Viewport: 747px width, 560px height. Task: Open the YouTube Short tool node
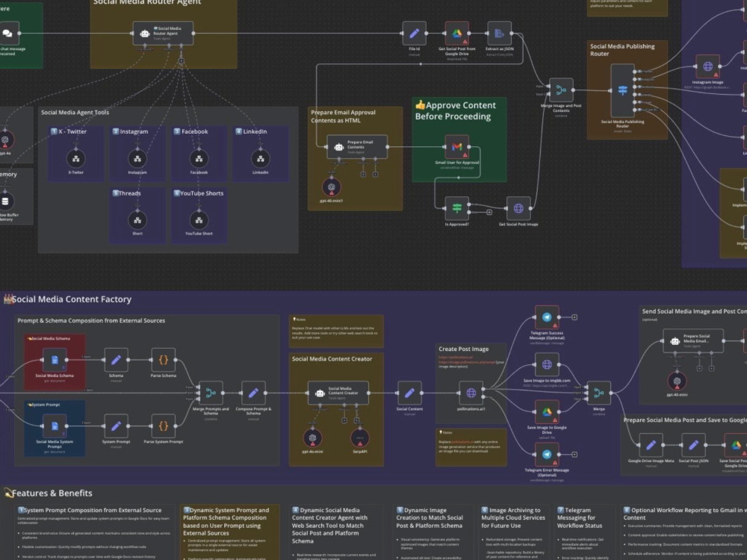tap(199, 220)
